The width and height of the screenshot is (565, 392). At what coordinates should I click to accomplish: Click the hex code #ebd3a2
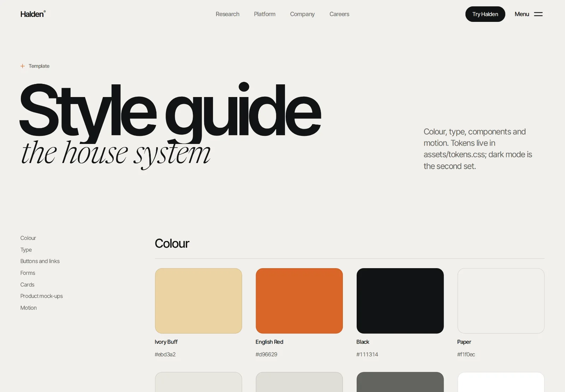(x=165, y=354)
